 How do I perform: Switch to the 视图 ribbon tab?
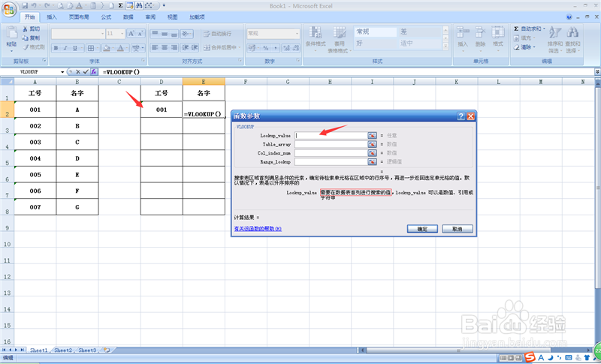[173, 17]
